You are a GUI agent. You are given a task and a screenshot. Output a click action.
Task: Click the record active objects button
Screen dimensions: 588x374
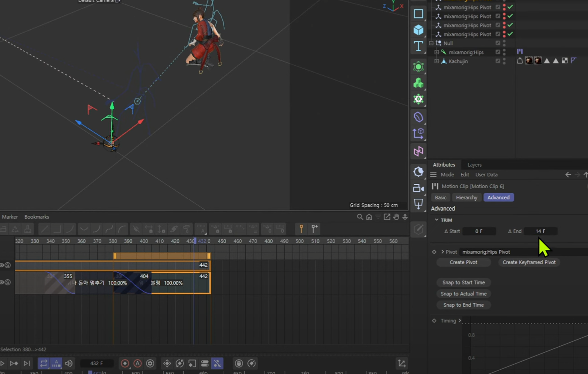coord(125,363)
